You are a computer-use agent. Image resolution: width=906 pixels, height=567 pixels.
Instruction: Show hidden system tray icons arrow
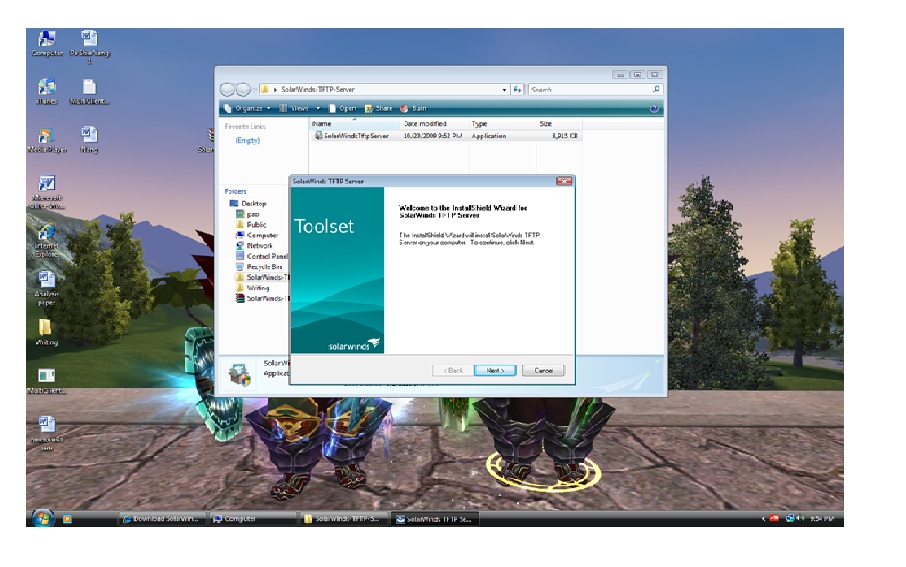tap(763, 519)
